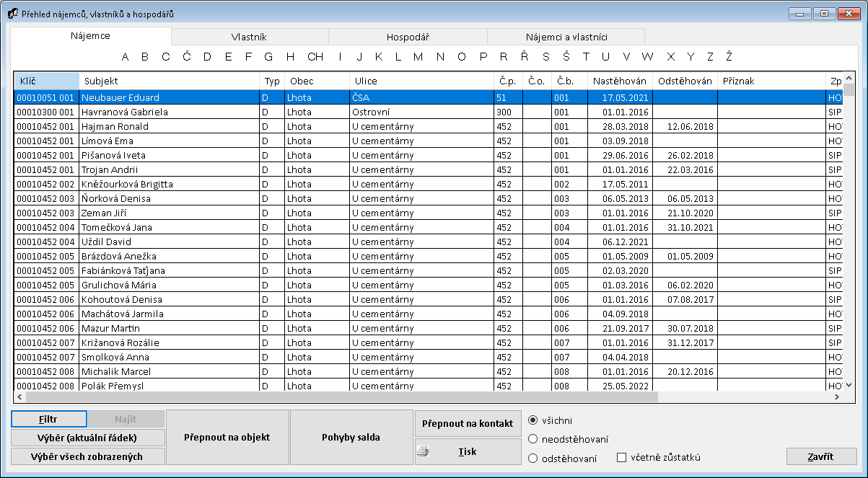Open the Hospodář tab
The width and height of the screenshot is (868, 478).
coord(408,37)
